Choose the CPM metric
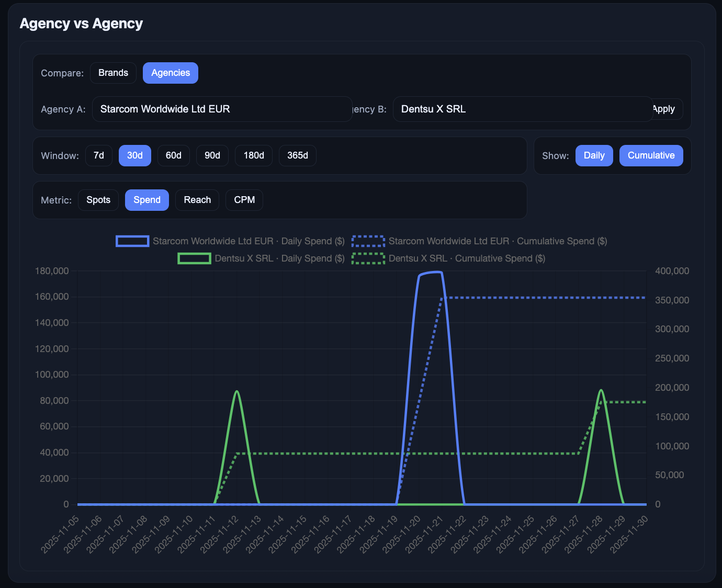This screenshot has width=722, height=588. click(x=244, y=200)
